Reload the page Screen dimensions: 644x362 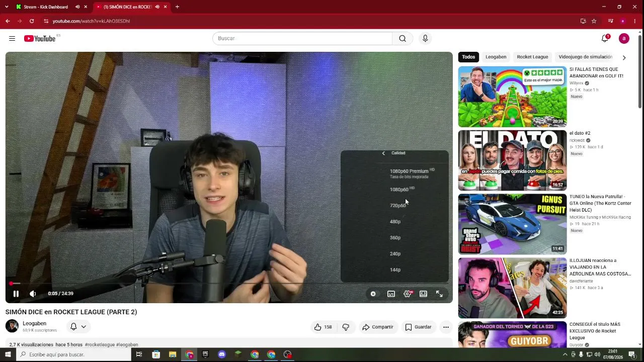(32, 21)
